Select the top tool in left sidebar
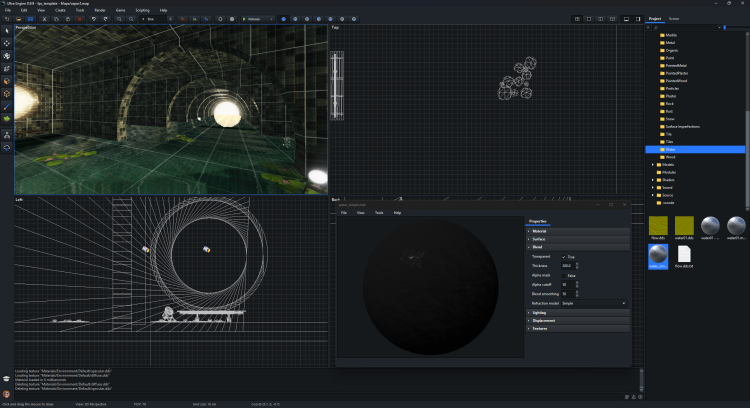Viewport: 750px width, 408px height. 8,31
